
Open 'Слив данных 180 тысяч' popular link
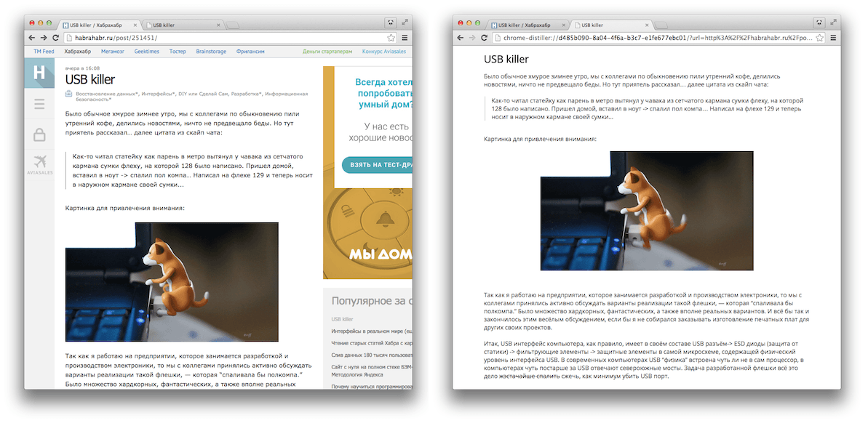[x=372, y=354]
